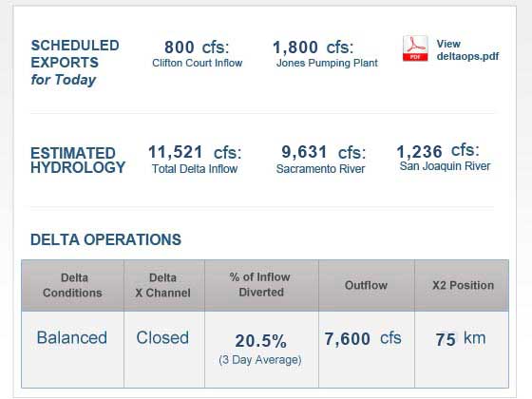The image size is (532, 399).
Task: Click the % of Inflow Diverted header
Action: click(261, 285)
